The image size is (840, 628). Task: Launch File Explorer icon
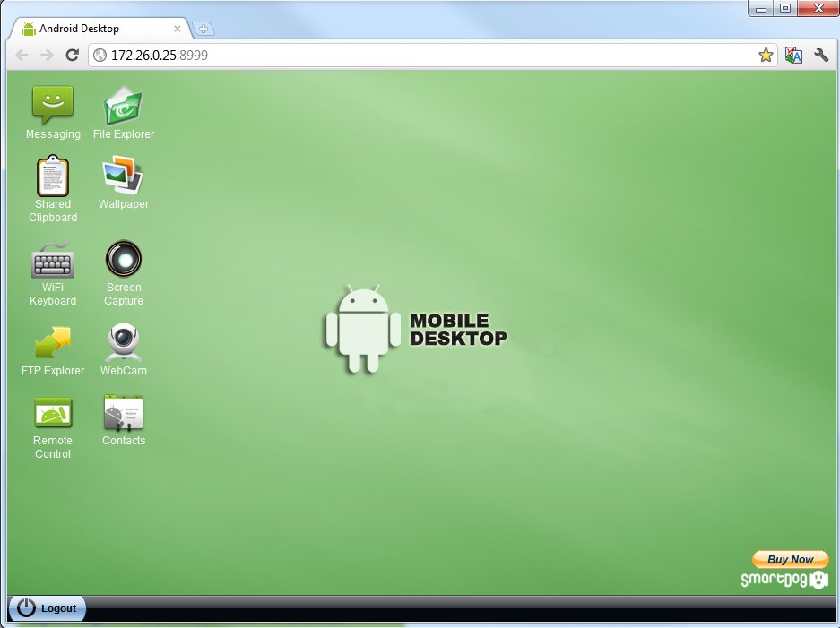click(123, 105)
